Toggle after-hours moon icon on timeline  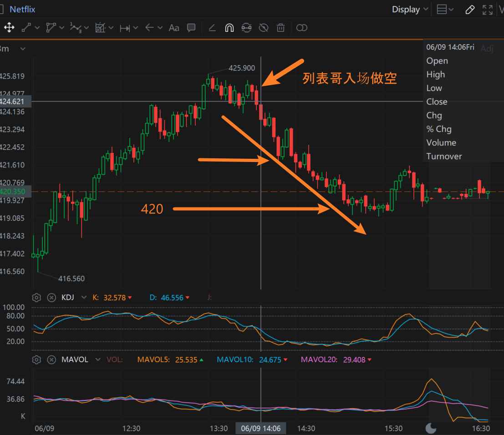[430, 428]
